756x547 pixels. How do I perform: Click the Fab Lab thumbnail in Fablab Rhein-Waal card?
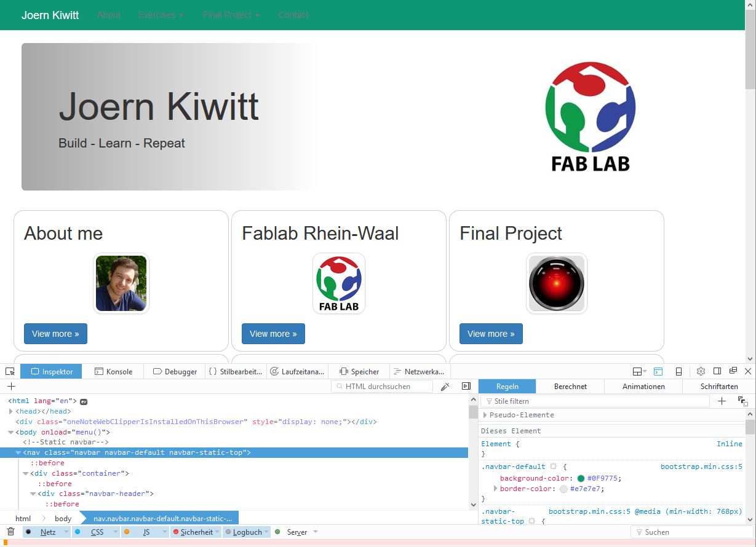tap(339, 283)
